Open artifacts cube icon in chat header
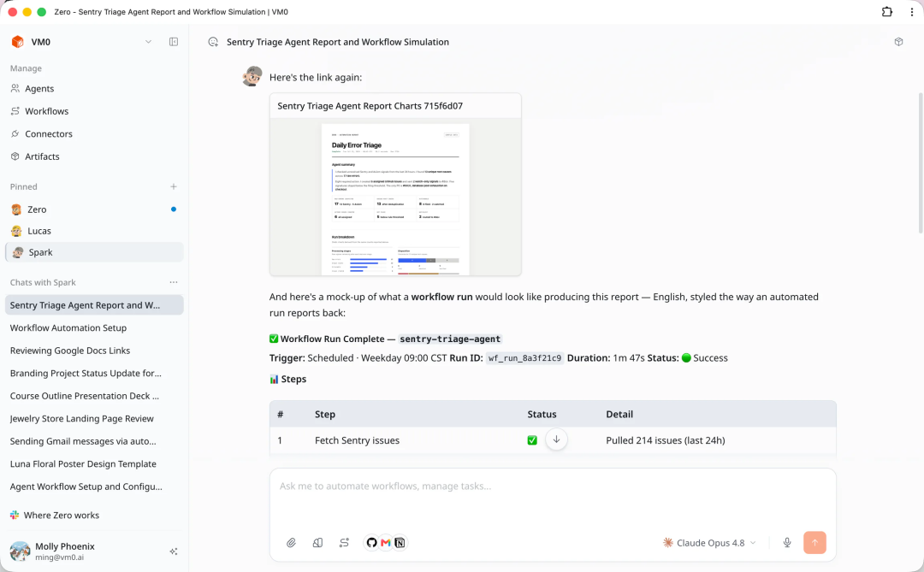The image size is (924, 572). click(898, 42)
